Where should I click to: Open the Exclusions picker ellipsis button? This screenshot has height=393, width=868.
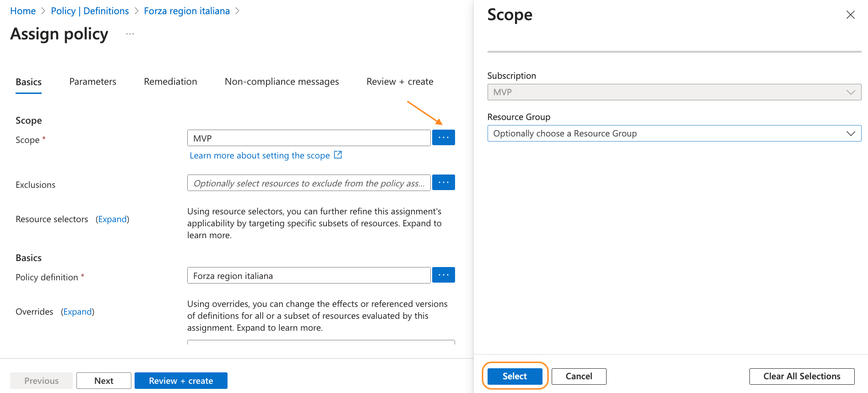tap(443, 182)
